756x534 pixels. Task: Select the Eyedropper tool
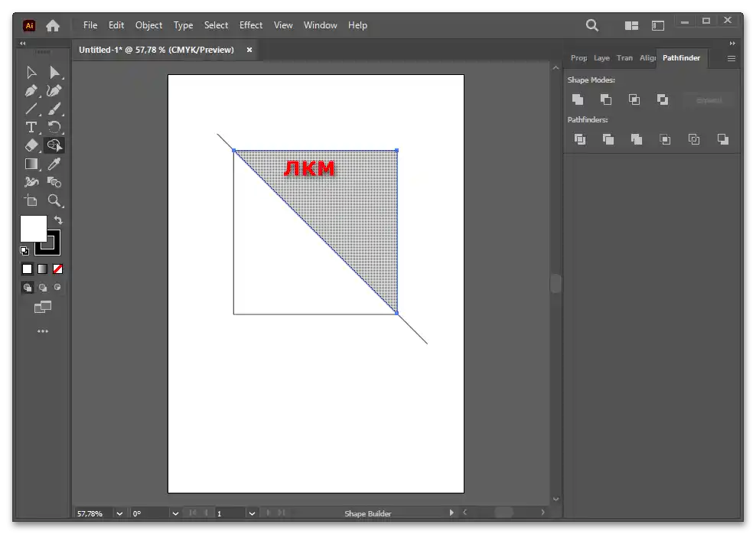coord(54,164)
